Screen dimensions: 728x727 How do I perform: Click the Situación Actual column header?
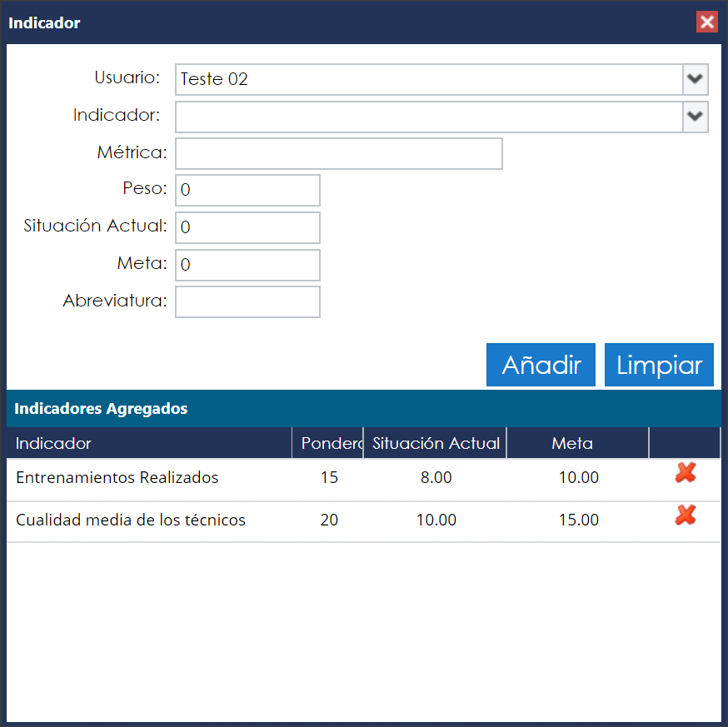click(x=435, y=443)
